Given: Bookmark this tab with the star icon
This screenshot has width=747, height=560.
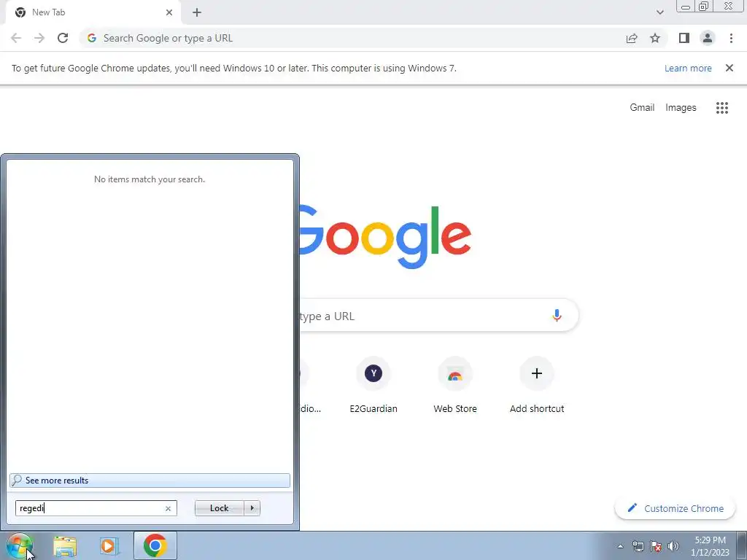Looking at the screenshot, I should 655,38.
